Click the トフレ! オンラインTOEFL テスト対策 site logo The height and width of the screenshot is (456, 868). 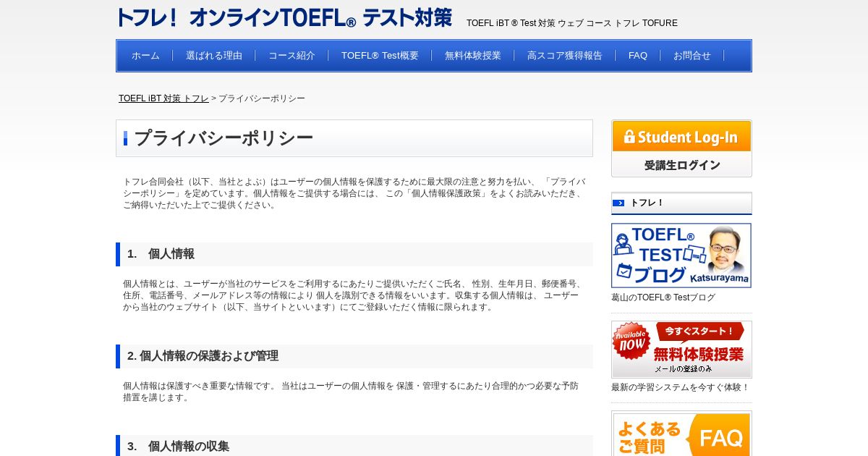click(x=284, y=17)
